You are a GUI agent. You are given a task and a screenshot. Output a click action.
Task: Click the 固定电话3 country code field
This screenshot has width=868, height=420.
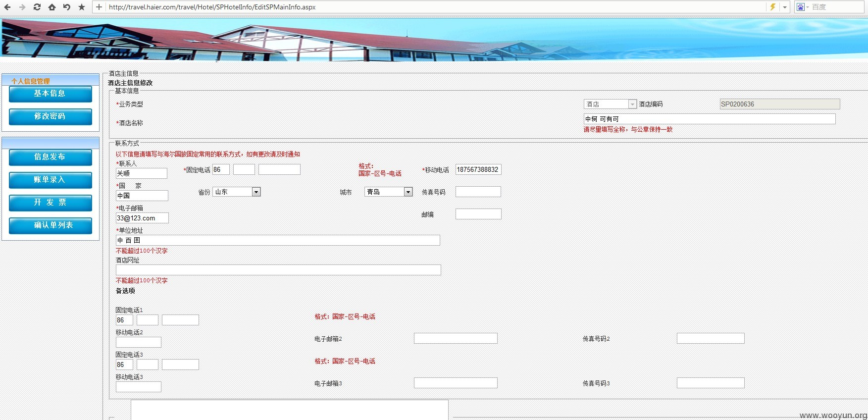[x=124, y=365]
